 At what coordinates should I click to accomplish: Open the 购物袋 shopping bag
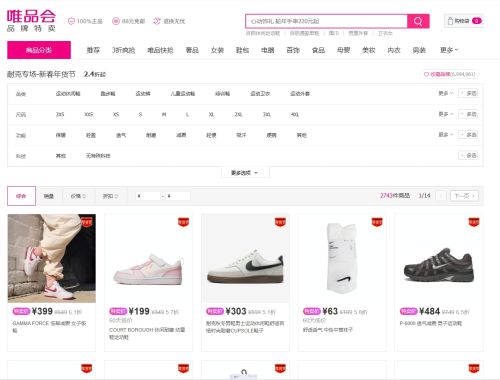click(x=464, y=21)
